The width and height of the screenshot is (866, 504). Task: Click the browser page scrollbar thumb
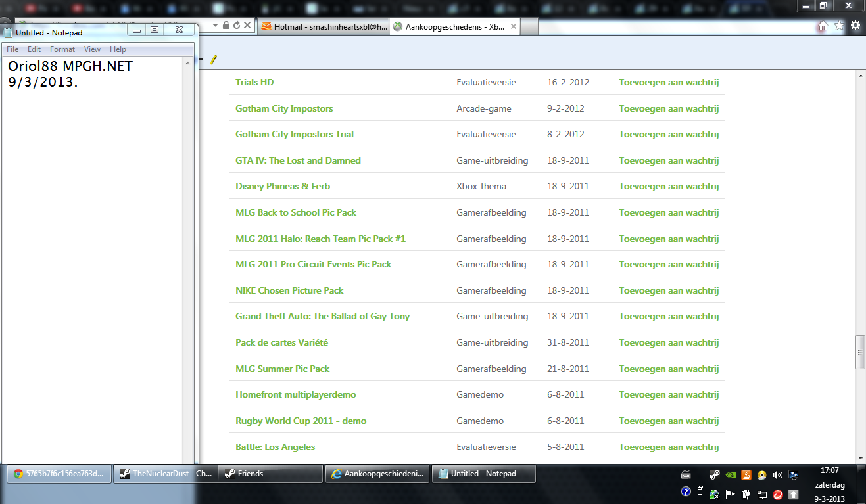click(859, 352)
